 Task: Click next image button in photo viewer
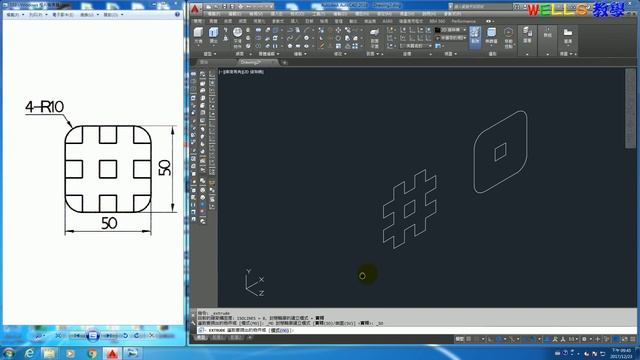point(109,336)
